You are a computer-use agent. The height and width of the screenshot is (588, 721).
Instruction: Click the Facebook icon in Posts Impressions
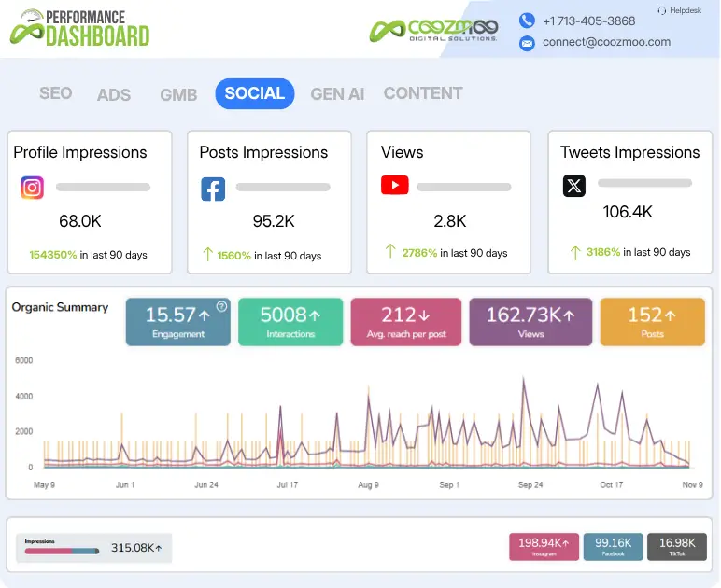tap(213, 189)
